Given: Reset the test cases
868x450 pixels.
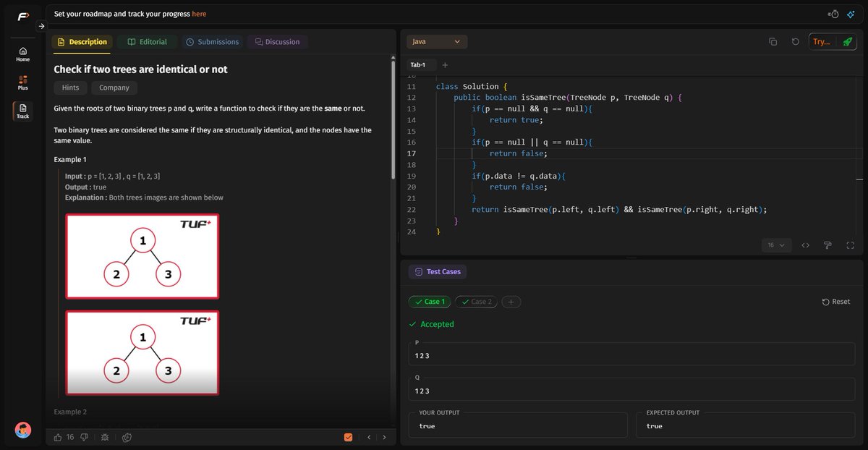Looking at the screenshot, I should (x=836, y=302).
